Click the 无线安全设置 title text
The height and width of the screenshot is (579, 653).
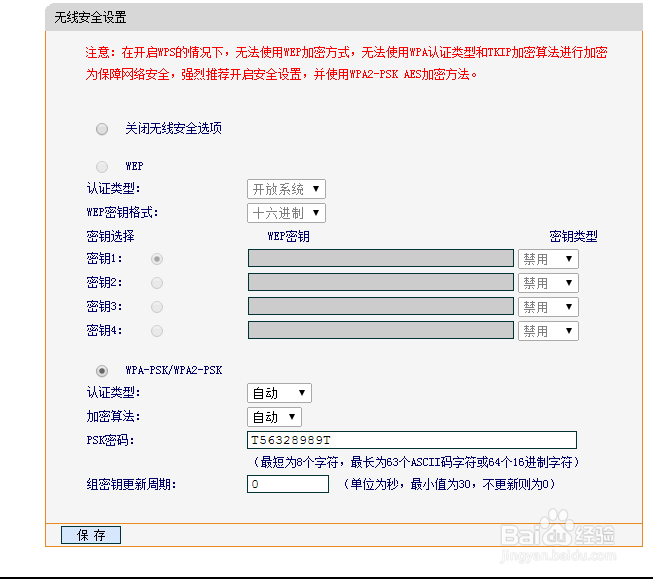click(90, 17)
